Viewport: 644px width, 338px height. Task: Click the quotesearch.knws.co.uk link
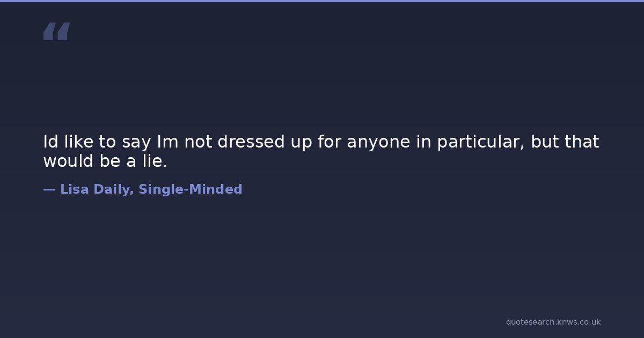point(553,322)
